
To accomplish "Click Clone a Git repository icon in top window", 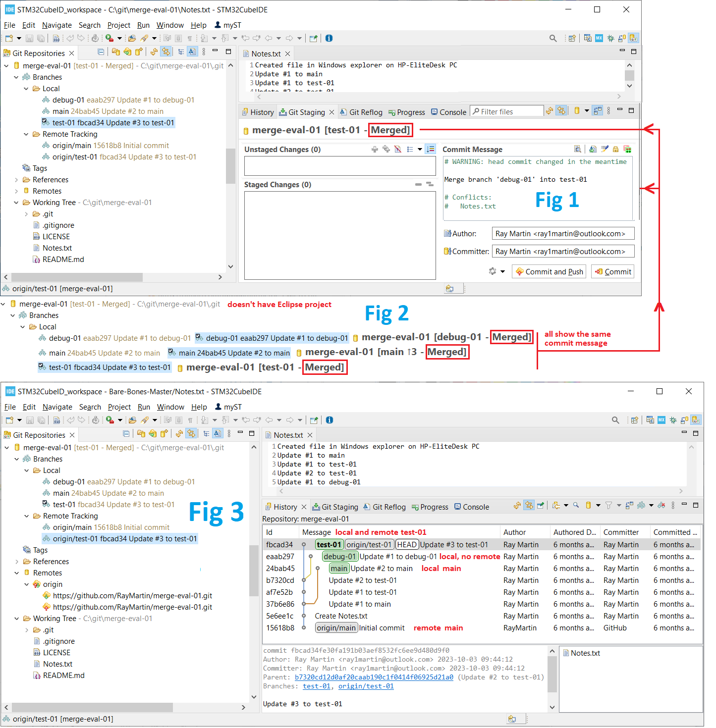I will (127, 52).
